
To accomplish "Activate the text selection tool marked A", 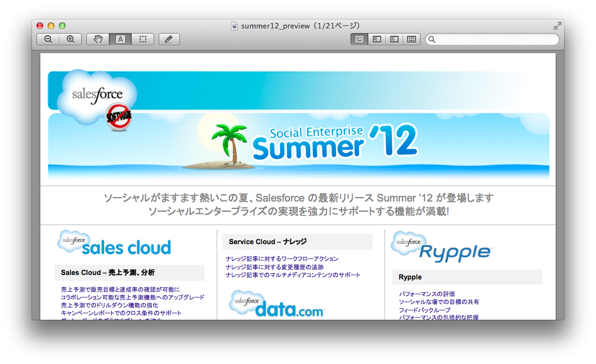I will (x=120, y=39).
